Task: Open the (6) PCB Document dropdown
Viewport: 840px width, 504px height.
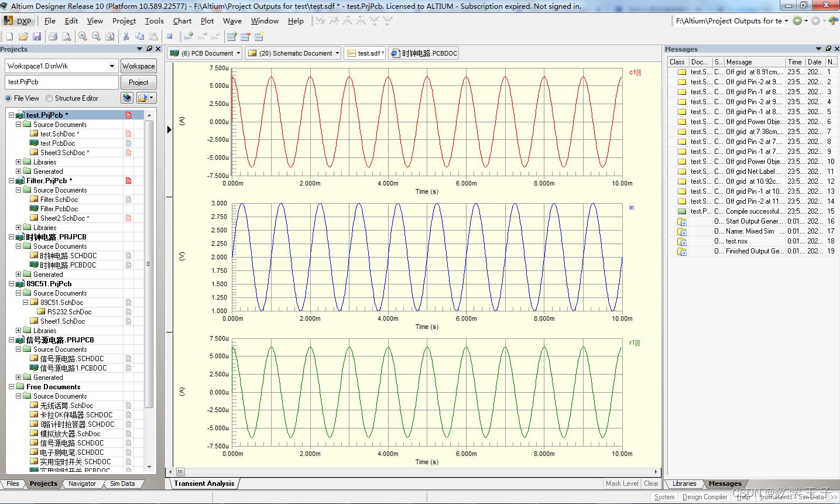Action: (238, 53)
